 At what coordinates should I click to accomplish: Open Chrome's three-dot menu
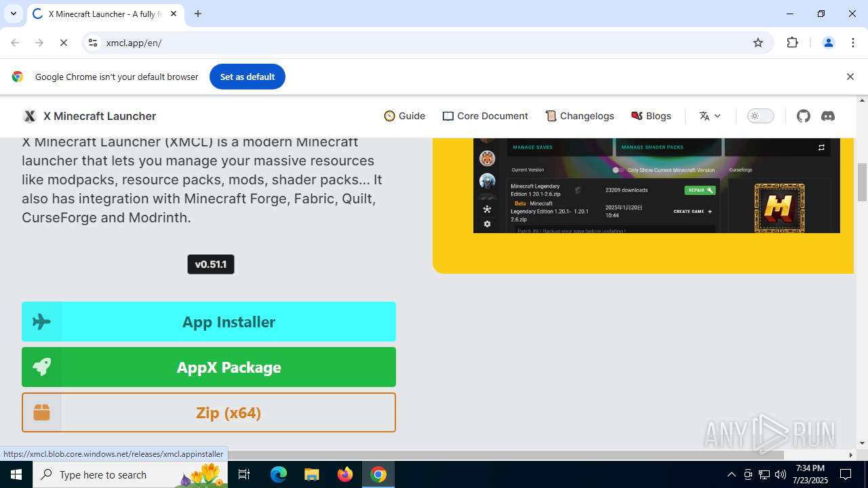852,43
